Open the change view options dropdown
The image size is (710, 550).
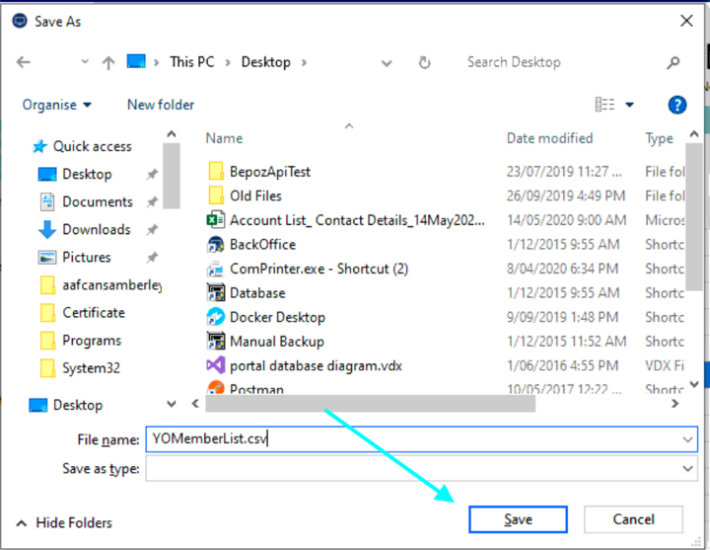tap(630, 105)
